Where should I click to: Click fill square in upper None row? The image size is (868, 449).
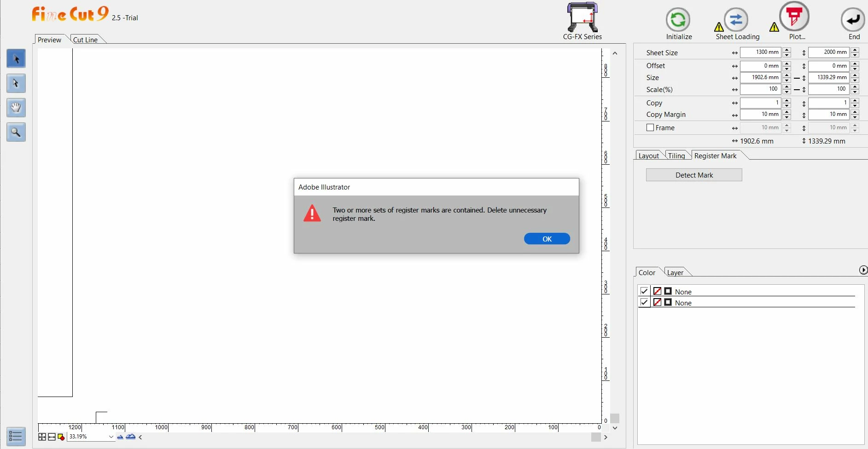[x=668, y=291]
